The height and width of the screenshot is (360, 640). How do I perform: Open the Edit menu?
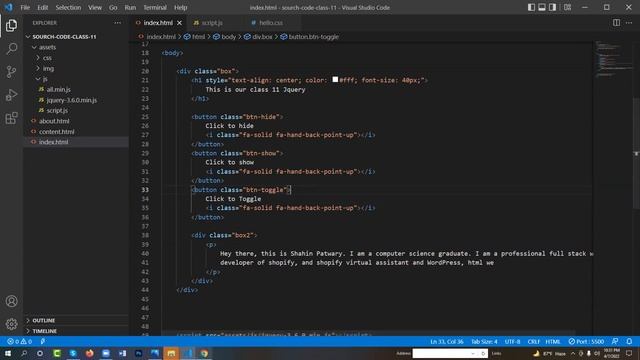(42, 7)
